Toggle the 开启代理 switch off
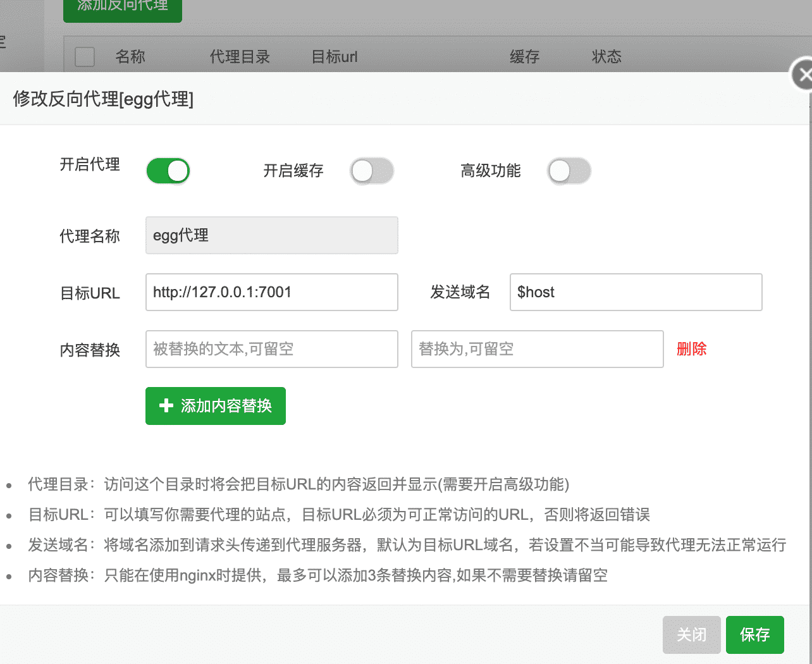Image resolution: width=812 pixels, height=664 pixels. [168, 171]
